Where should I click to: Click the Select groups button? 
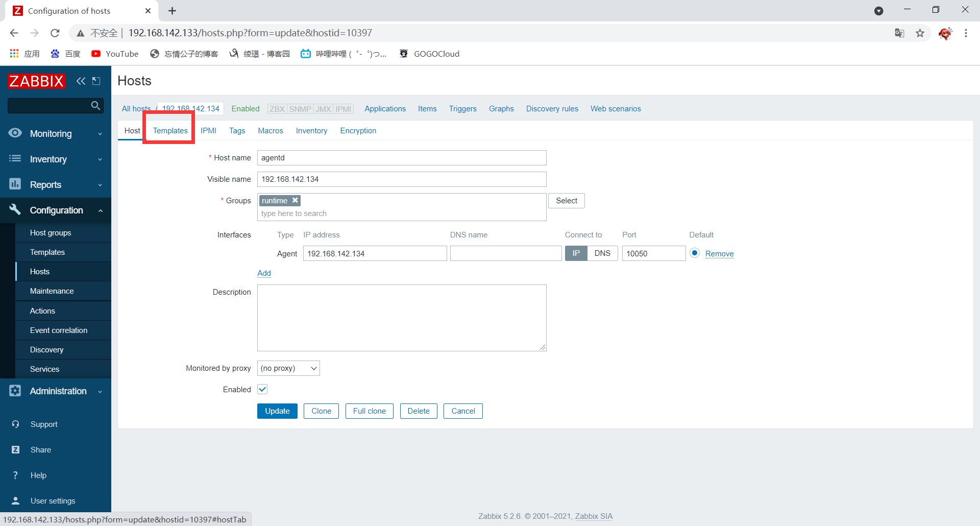coord(567,201)
